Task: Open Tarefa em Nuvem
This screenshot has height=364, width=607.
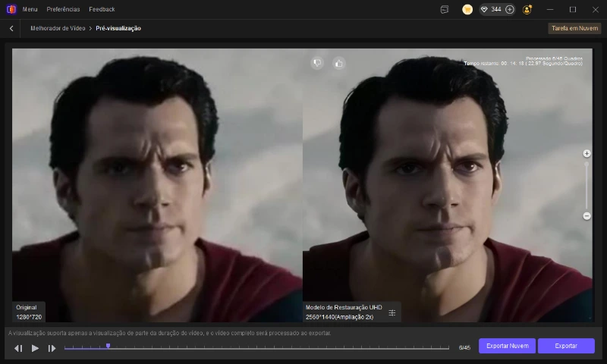Action: 574,28
